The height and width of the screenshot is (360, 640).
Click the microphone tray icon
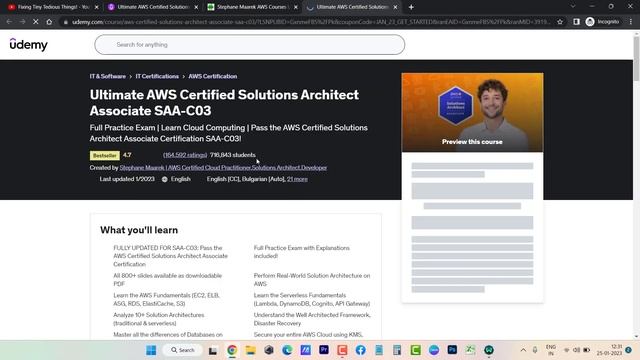tap(535, 350)
